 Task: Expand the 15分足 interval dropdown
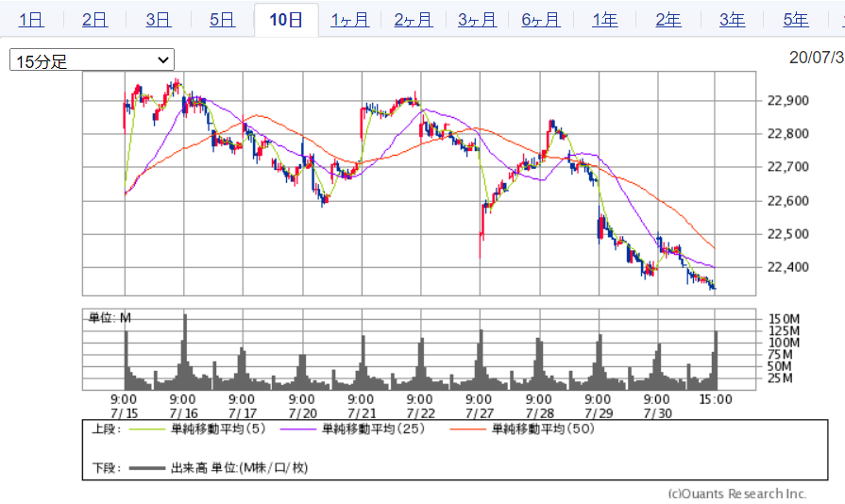tap(92, 60)
